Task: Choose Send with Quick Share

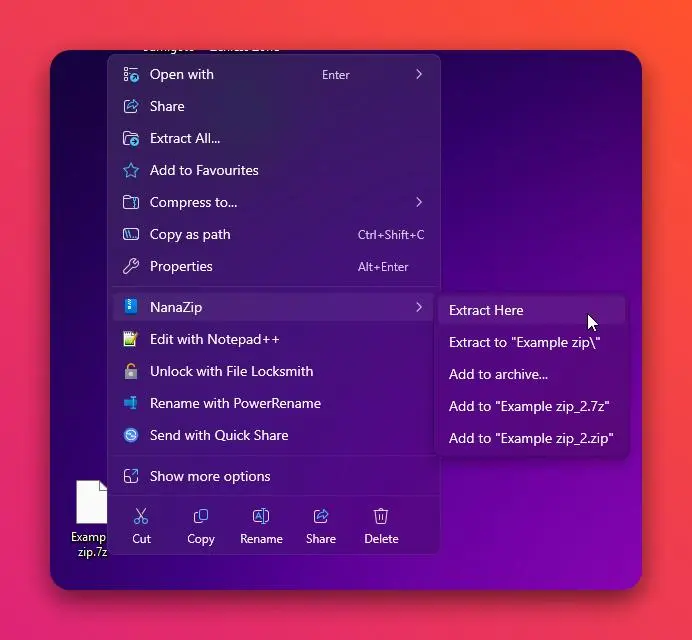Action: pos(274,435)
